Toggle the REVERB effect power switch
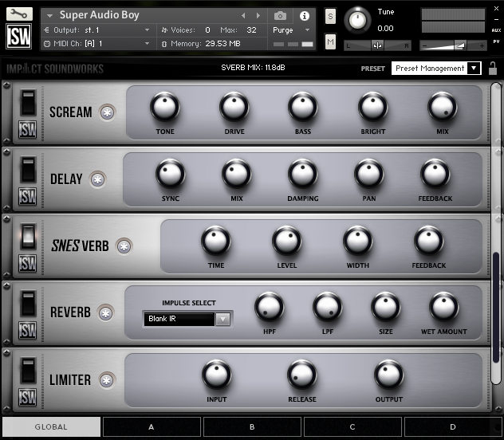This screenshot has width=504, height=440. (x=28, y=304)
